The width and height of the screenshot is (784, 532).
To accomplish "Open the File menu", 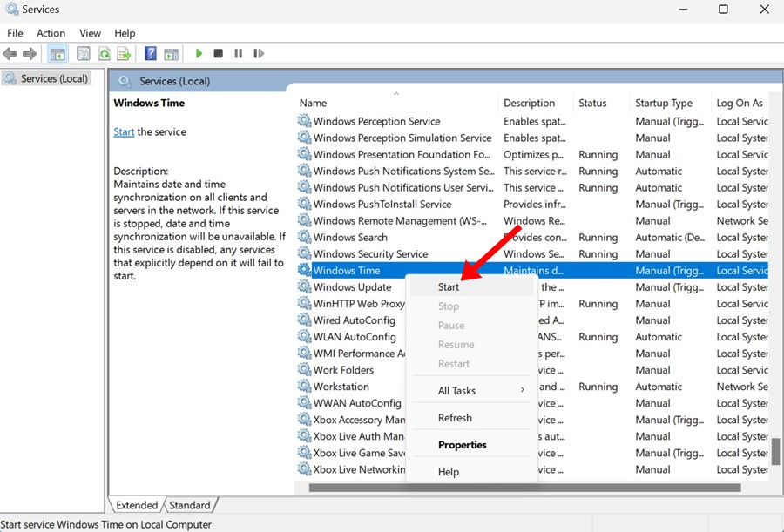I will tap(15, 33).
